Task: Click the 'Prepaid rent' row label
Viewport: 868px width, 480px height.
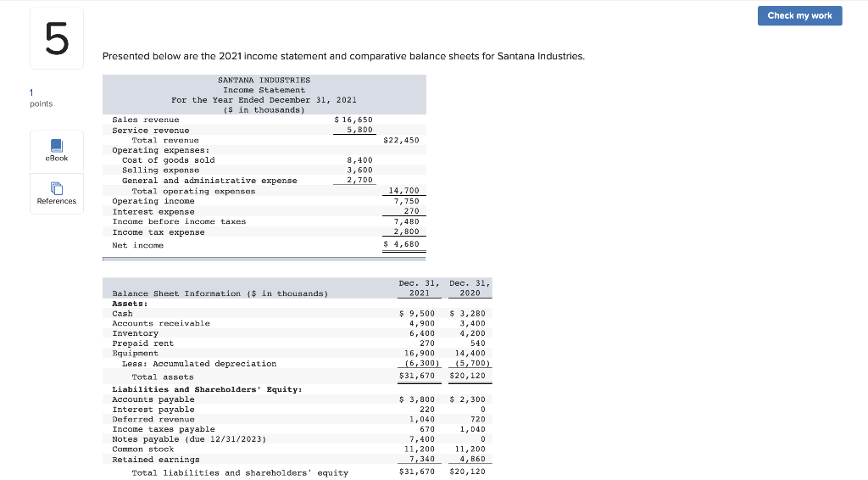Action: [142, 343]
